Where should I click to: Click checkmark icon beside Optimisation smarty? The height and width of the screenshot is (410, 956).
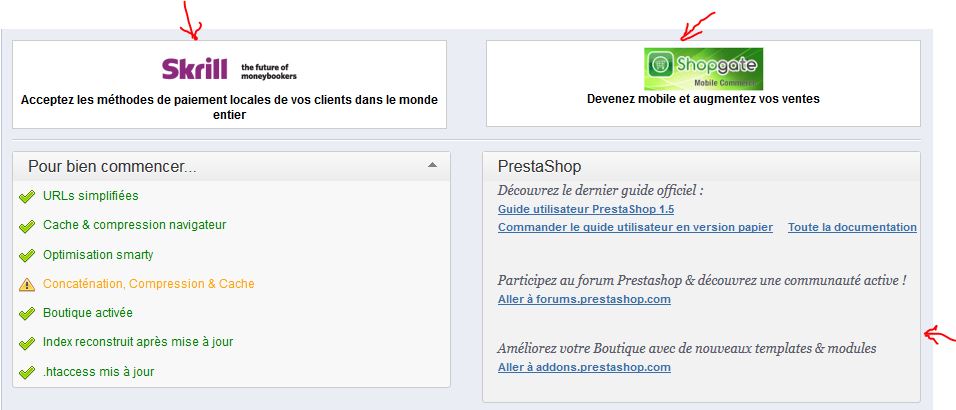[x=26, y=255]
